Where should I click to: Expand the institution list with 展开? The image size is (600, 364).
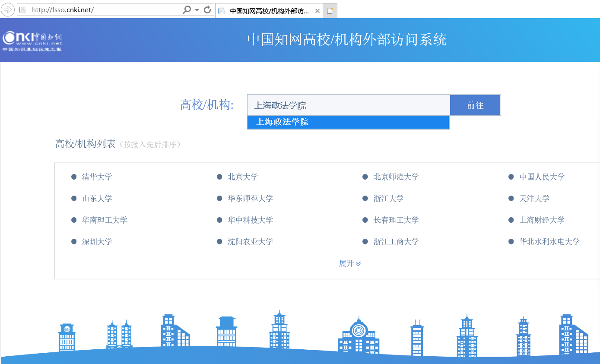point(349,263)
